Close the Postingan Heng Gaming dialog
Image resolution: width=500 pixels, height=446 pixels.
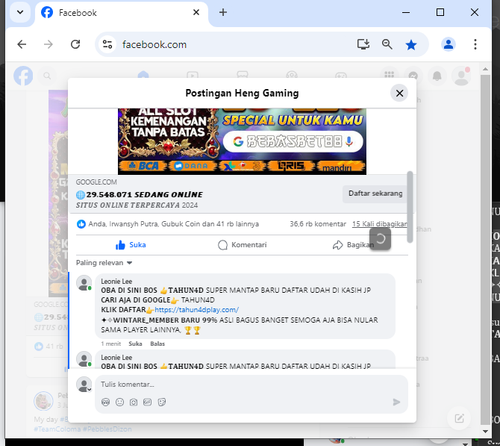tap(399, 93)
